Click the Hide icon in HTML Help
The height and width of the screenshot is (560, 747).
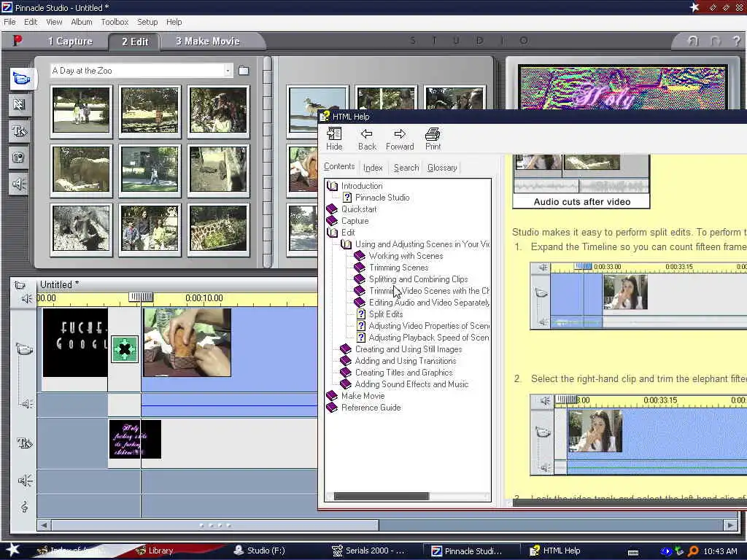[x=334, y=139]
